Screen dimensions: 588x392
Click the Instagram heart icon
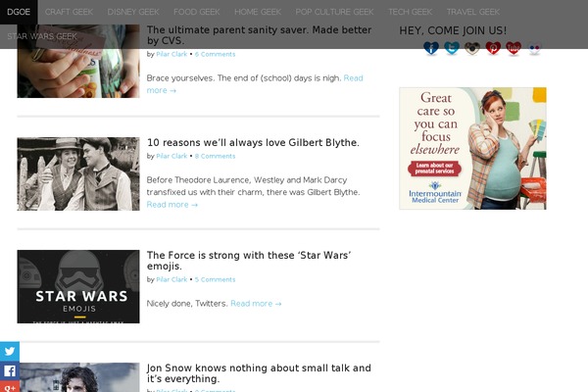(472, 48)
